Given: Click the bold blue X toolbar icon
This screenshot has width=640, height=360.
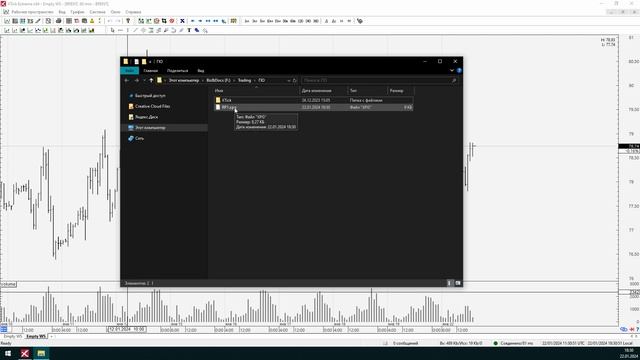Looking at the screenshot, I should point(182,21).
